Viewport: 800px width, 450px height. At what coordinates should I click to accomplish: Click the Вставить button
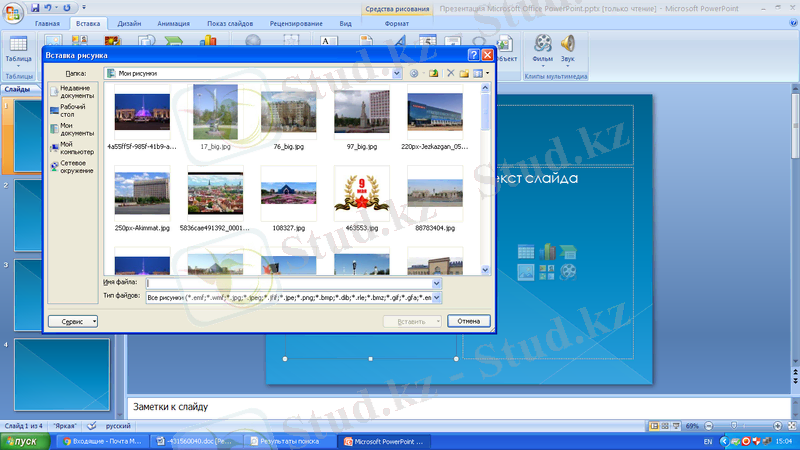(412, 321)
